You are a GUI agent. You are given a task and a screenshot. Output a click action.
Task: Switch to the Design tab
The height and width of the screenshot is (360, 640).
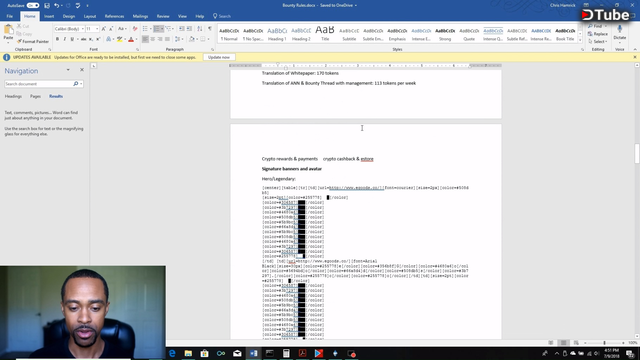point(69,16)
